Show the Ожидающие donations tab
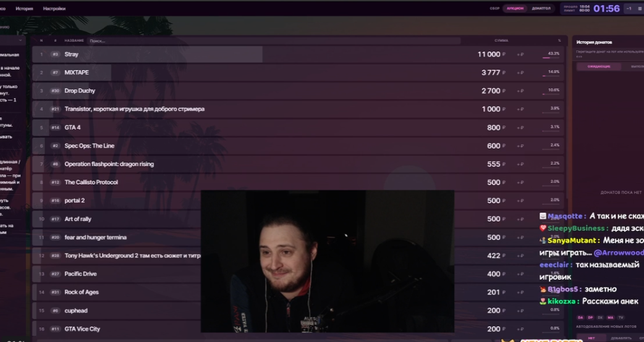Viewport: 644px width, 342px height. [x=599, y=67]
